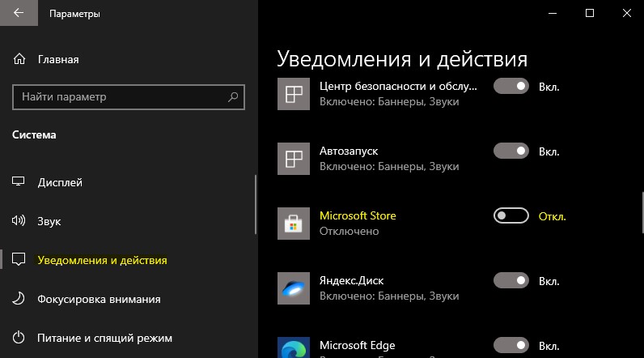644x358 pixels.
Task: Click the sidebar navigation scrollbar
Action: click(x=256, y=205)
